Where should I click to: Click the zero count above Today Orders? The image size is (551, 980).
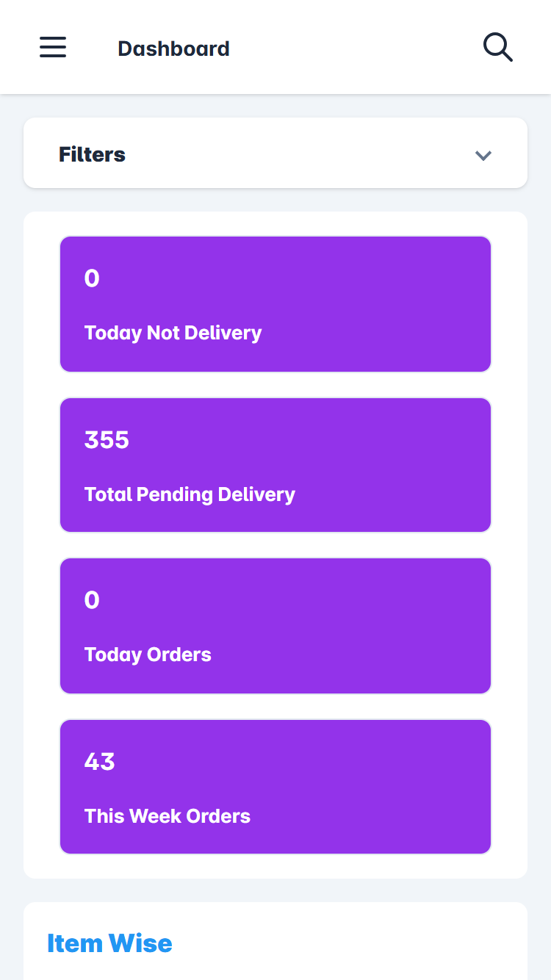(92, 601)
